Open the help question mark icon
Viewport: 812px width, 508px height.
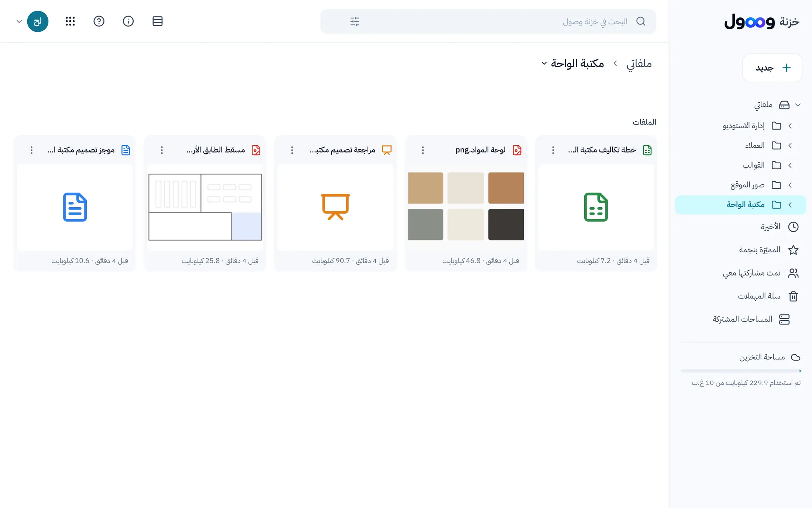click(x=99, y=21)
